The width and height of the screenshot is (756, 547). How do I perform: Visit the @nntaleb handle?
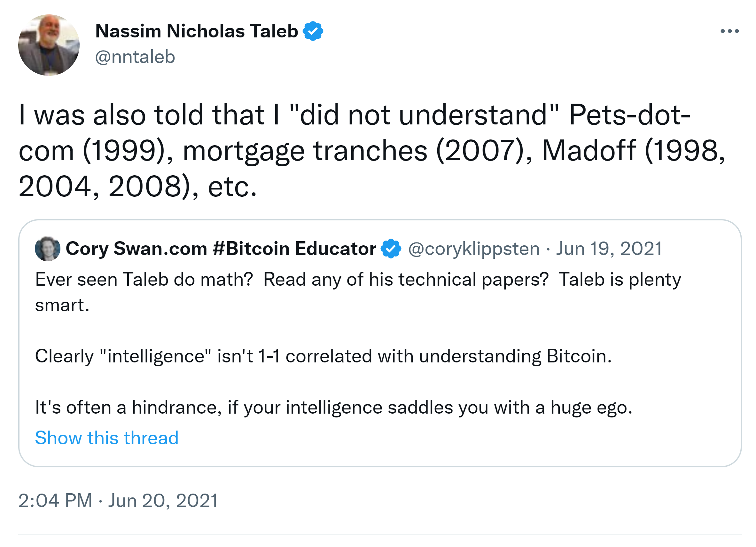135,57
